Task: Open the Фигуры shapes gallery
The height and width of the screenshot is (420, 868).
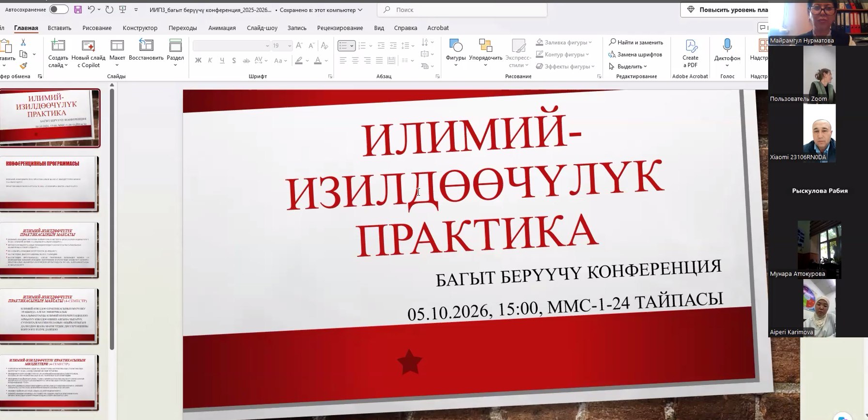Action: click(x=456, y=46)
